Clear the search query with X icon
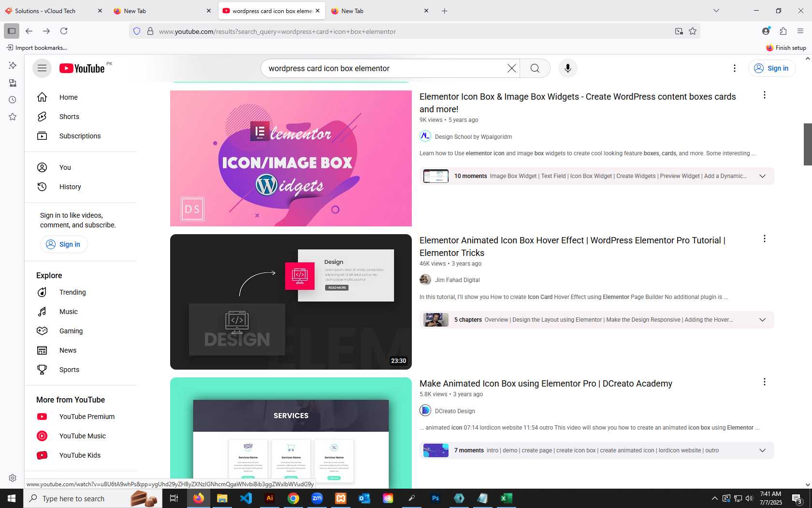 pos(512,68)
